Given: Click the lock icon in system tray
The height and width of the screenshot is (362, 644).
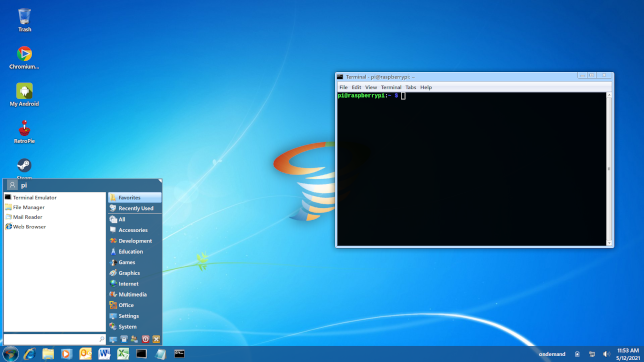Looking at the screenshot, I should pyautogui.click(x=577, y=354).
